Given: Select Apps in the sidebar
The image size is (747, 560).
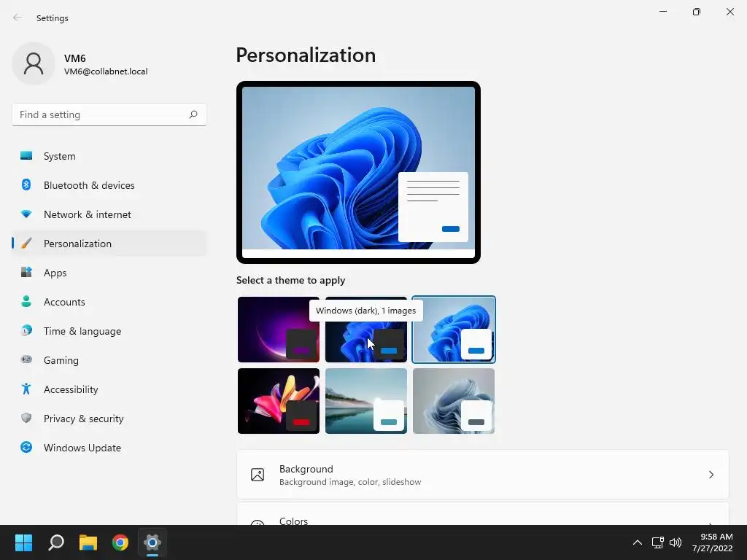Looking at the screenshot, I should [x=109, y=273].
